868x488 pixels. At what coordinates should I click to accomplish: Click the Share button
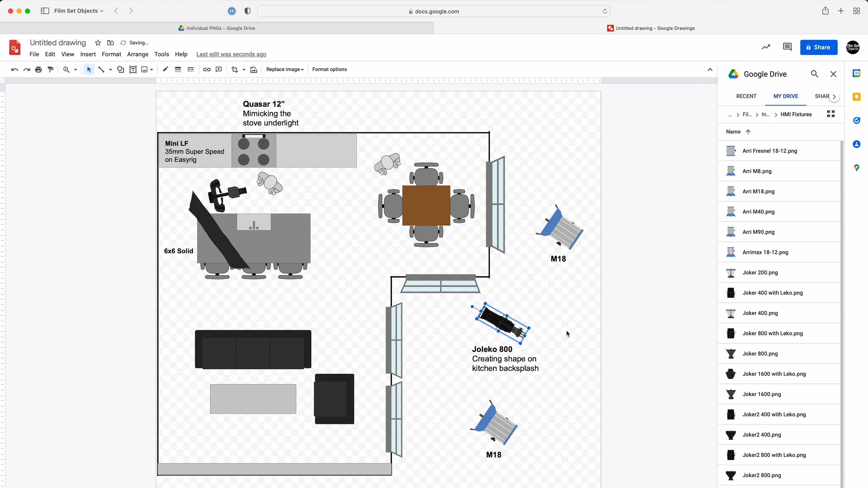click(819, 47)
